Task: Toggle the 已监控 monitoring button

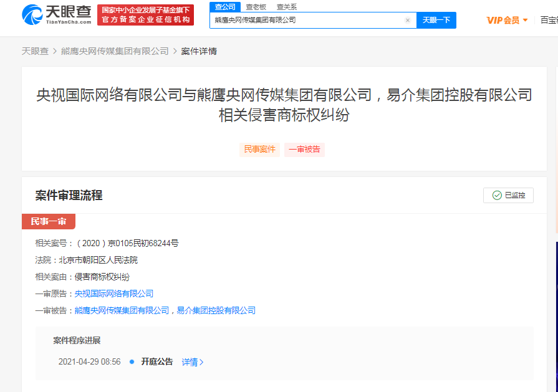Action: point(508,195)
